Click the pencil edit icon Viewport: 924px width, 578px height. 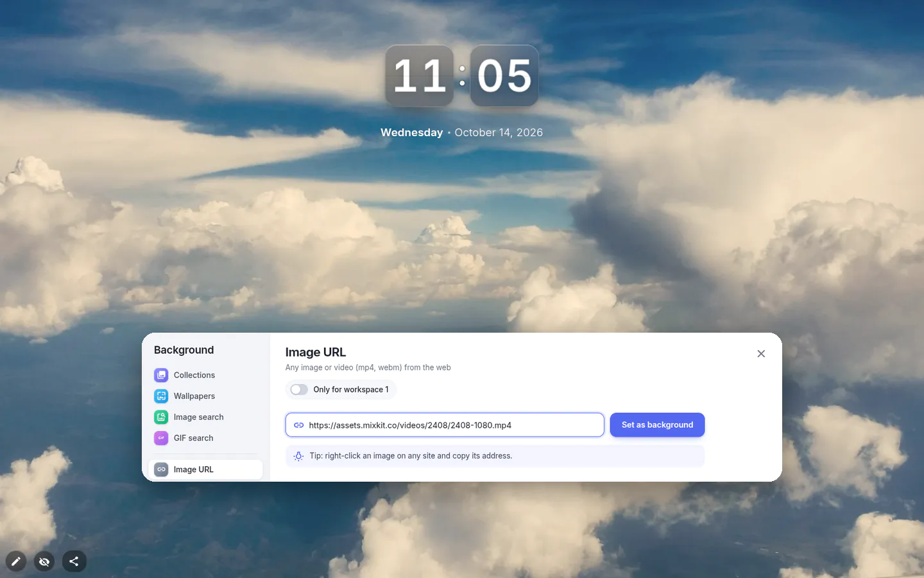point(16,561)
